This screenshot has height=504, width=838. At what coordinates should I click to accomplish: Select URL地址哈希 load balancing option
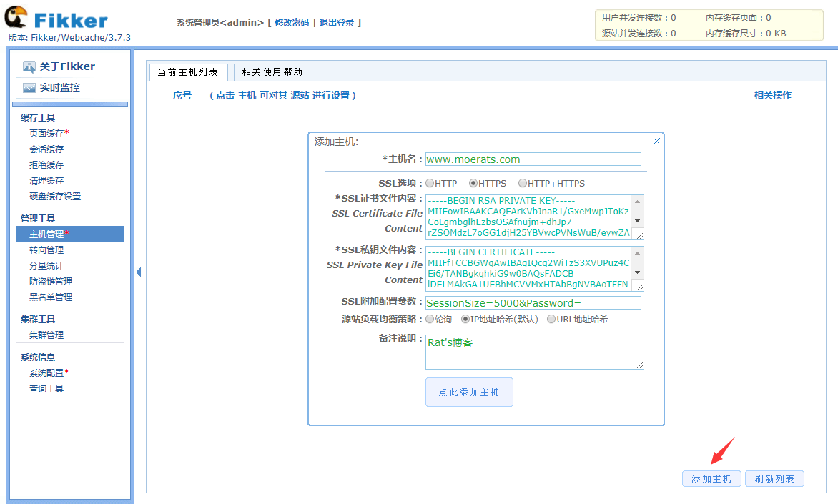coord(551,320)
